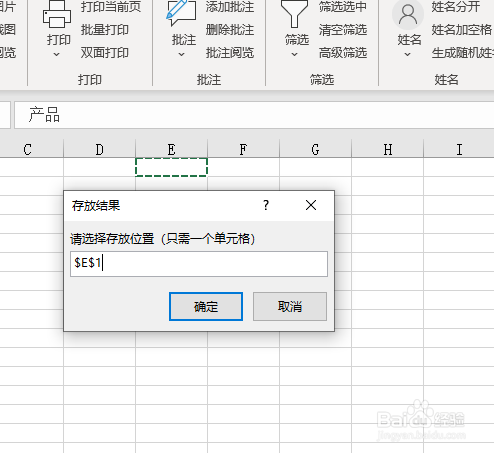
Task: Expand the 打印 dropdown arrow
Action: click(x=57, y=54)
